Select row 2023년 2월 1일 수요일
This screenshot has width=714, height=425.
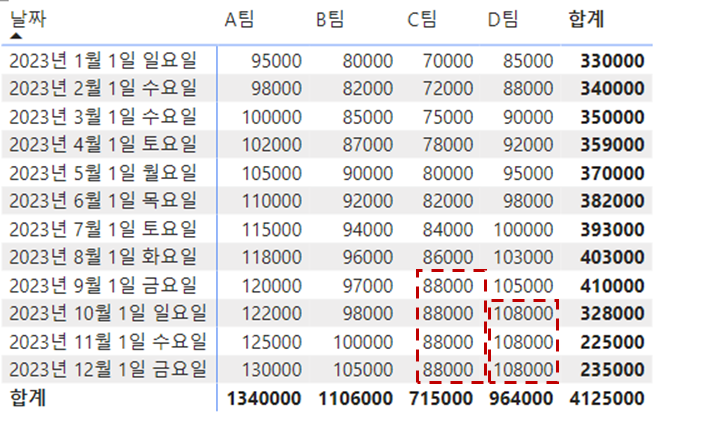point(103,88)
